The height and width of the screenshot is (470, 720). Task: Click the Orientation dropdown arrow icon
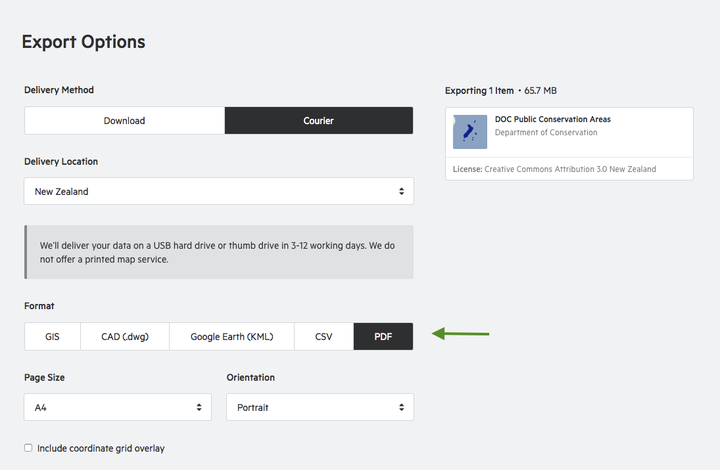tap(401, 407)
